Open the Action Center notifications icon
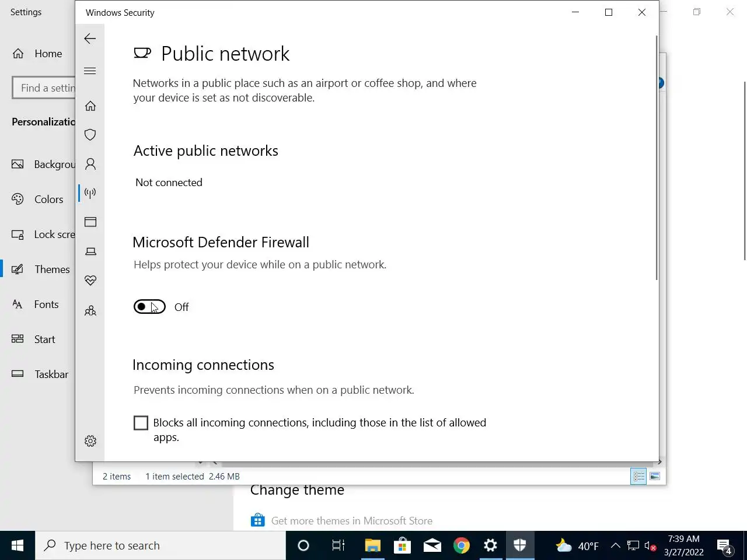This screenshot has height=560, width=747. pos(725,546)
